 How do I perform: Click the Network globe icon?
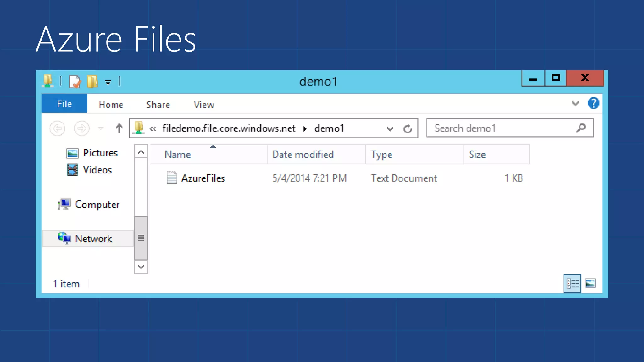[x=64, y=238]
